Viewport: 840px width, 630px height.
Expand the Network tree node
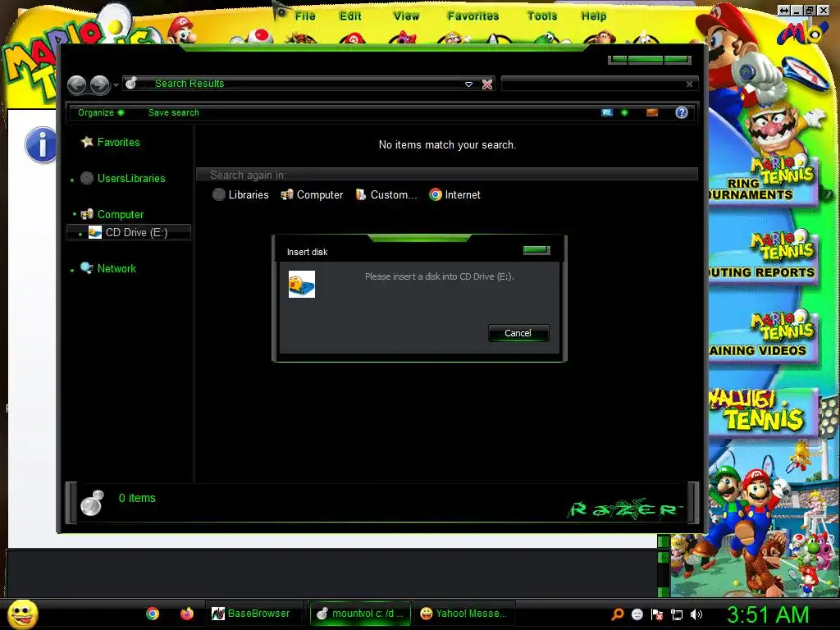tap(72, 270)
